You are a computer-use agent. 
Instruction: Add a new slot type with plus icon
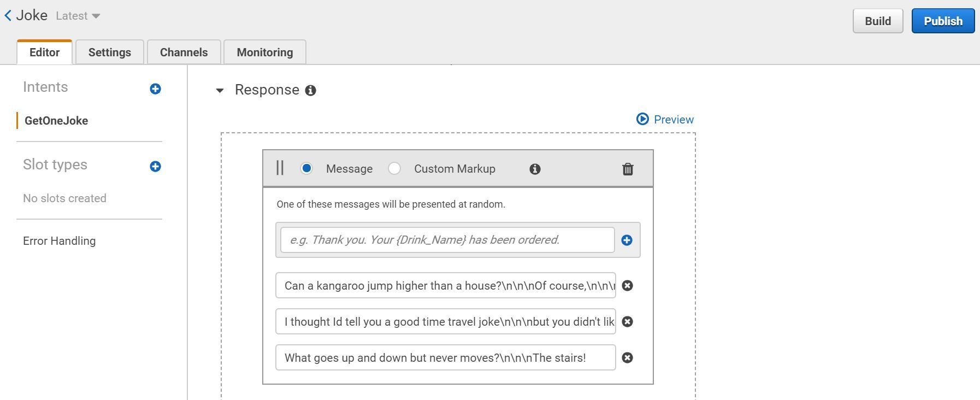click(x=155, y=166)
